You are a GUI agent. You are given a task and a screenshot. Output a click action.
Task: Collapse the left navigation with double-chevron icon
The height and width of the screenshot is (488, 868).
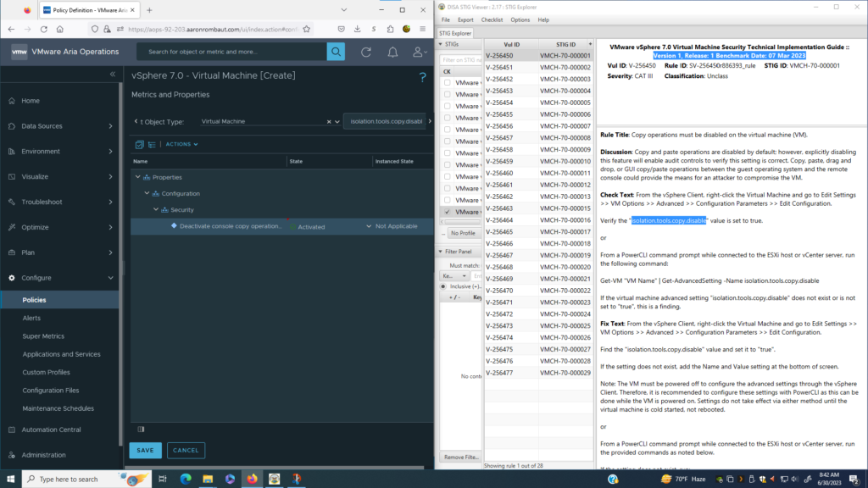(x=113, y=75)
